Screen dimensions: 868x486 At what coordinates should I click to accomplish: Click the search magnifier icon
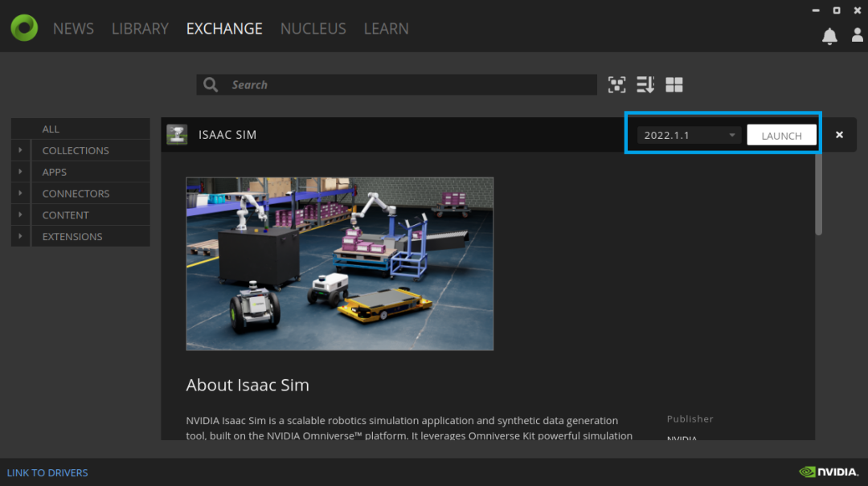coord(210,84)
